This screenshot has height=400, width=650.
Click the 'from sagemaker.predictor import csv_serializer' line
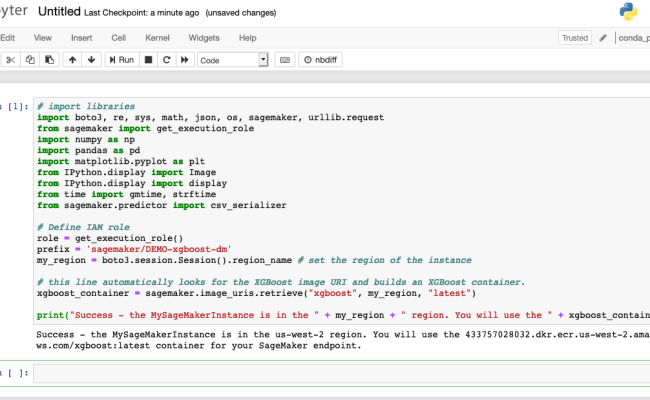161,205
